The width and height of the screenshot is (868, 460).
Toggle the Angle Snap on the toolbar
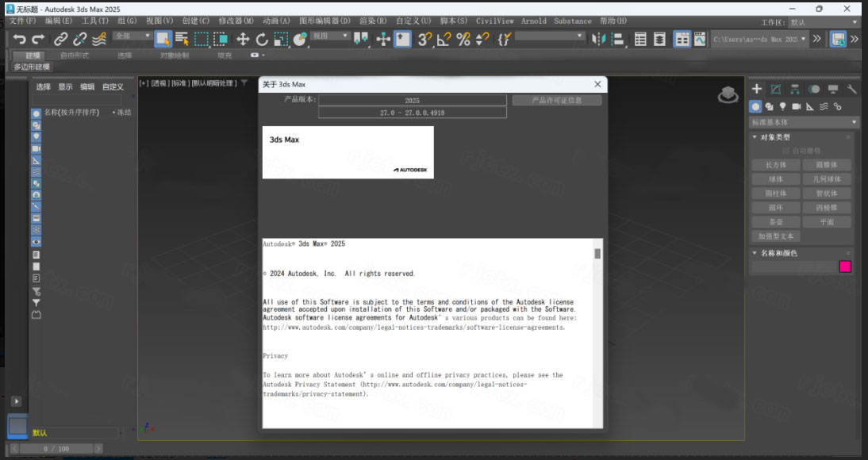click(x=444, y=37)
